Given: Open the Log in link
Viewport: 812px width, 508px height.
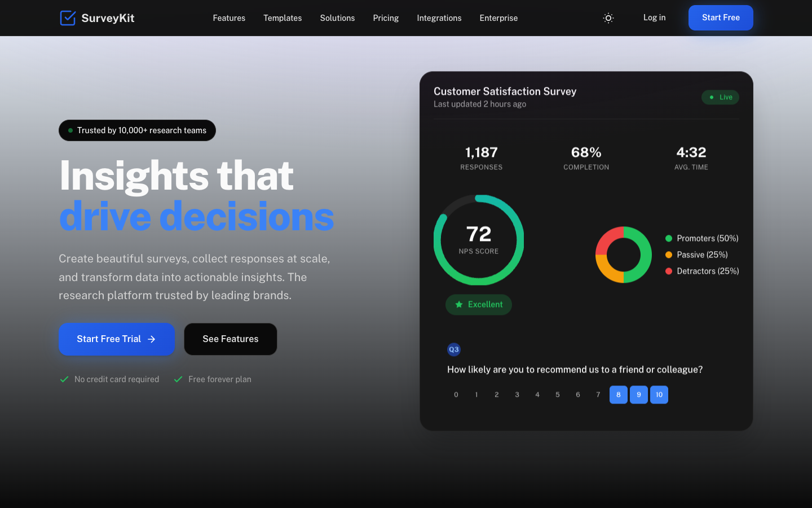Looking at the screenshot, I should coord(654,17).
